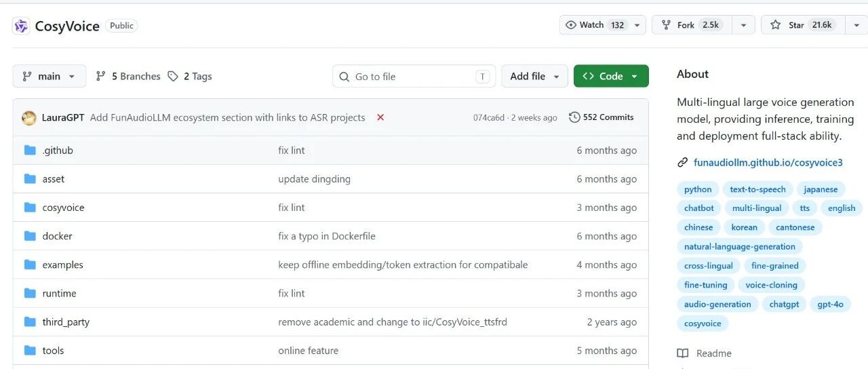
Task: View the 2 Tags link
Action: pyautogui.click(x=190, y=76)
